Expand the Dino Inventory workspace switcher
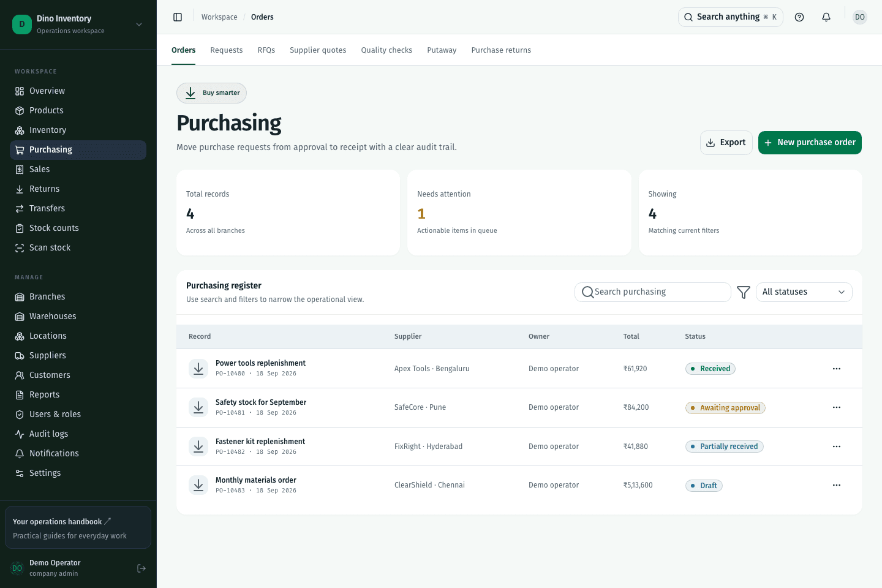This screenshot has width=882, height=588. click(x=78, y=24)
